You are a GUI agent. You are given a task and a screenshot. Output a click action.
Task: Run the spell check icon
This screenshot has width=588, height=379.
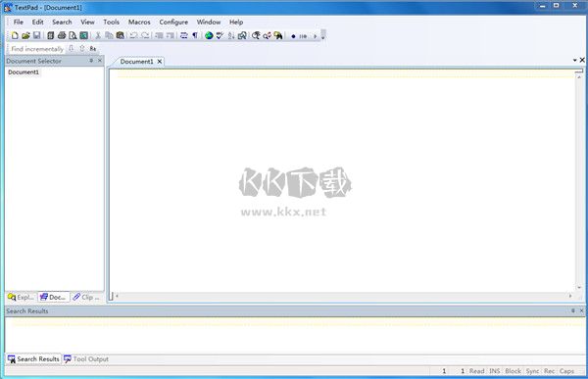[x=220, y=35]
